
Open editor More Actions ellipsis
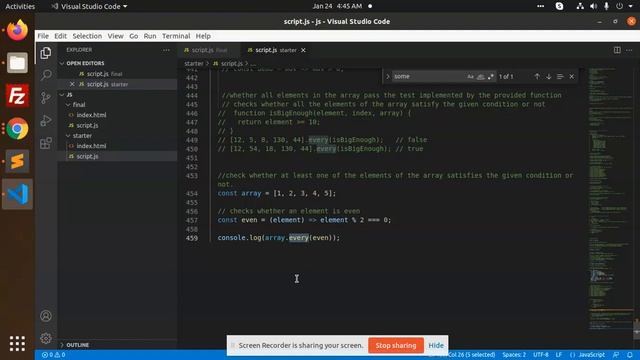tap(629, 50)
